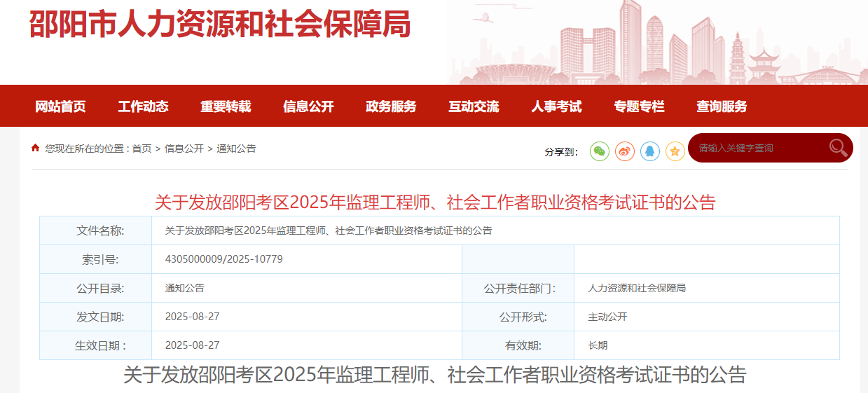The height and width of the screenshot is (393, 868).
Task: Focus the keyword search input field
Action: (757, 148)
